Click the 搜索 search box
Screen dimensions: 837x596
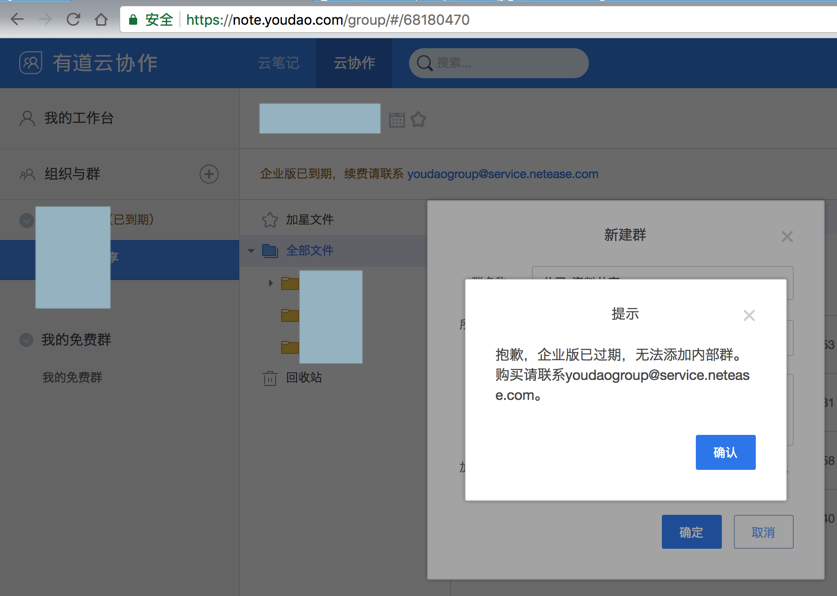[x=499, y=63]
